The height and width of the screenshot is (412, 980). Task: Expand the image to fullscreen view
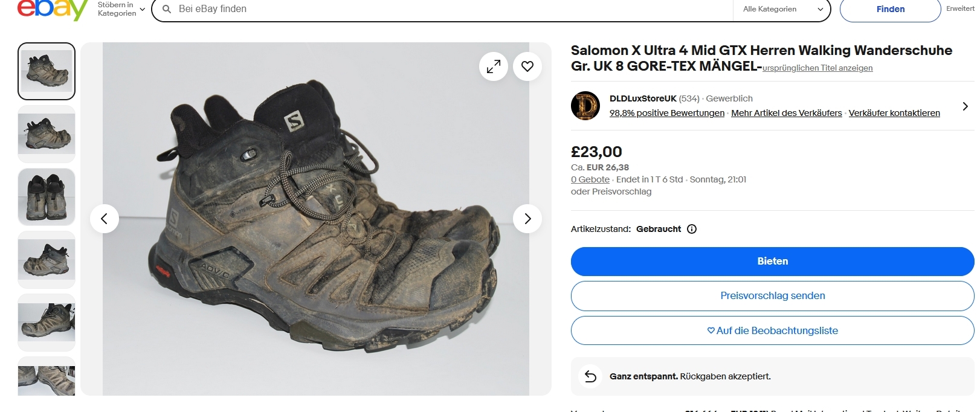point(494,66)
